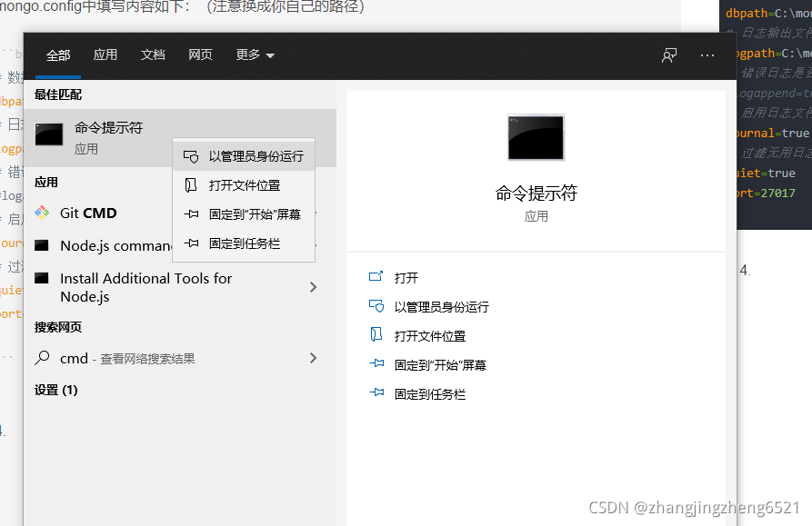This screenshot has width=812, height=526.
Task: Choose 固定到"开始"屏幕 in context menu
Action: [x=244, y=214]
